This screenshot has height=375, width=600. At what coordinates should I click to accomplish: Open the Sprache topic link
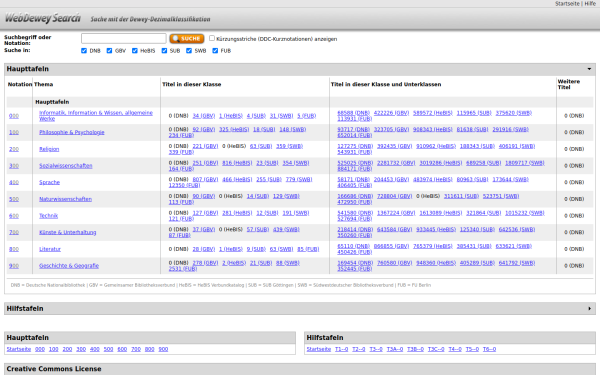49,183
